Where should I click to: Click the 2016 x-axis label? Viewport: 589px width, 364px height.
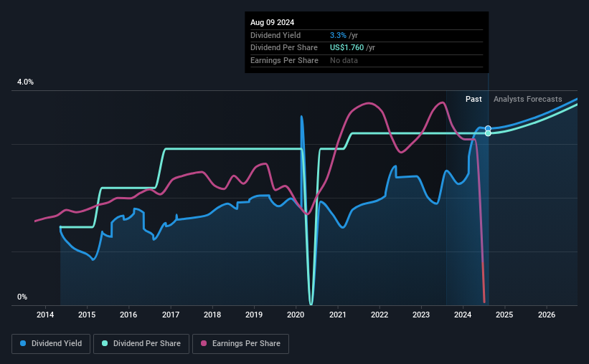pyautogui.click(x=128, y=315)
